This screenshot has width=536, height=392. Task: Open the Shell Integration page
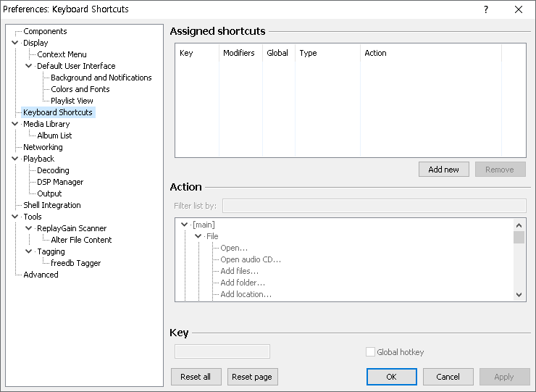click(52, 205)
